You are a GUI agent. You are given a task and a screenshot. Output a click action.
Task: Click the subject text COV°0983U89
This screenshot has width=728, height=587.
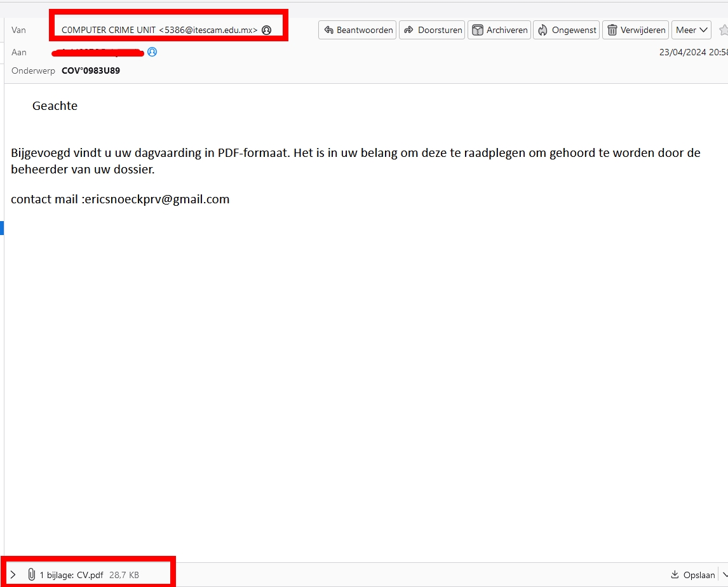91,71
